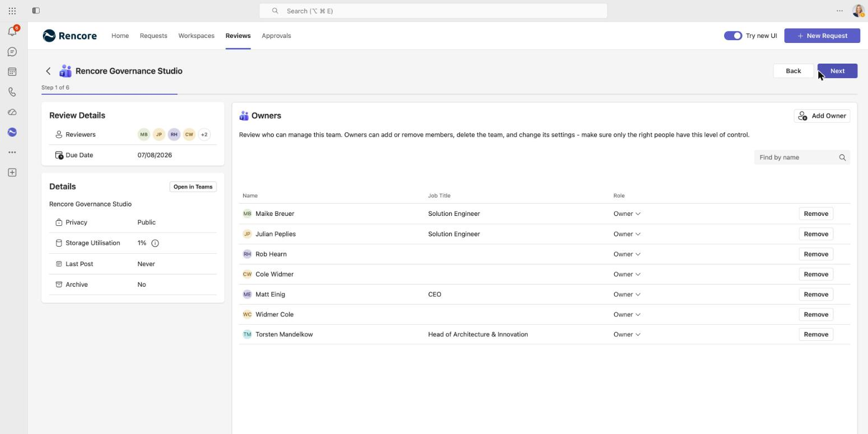
Task: Remove Maike Breuer as owner
Action: [x=816, y=214]
